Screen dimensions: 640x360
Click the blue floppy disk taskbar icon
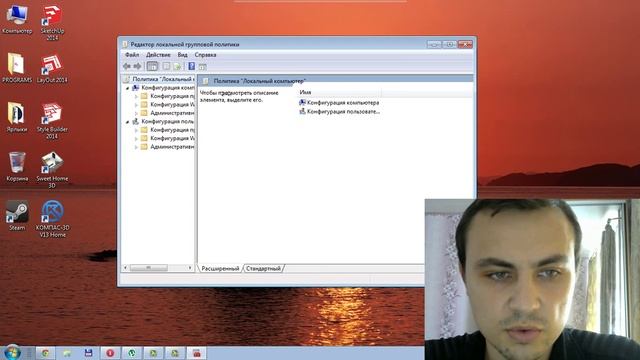(x=88, y=353)
